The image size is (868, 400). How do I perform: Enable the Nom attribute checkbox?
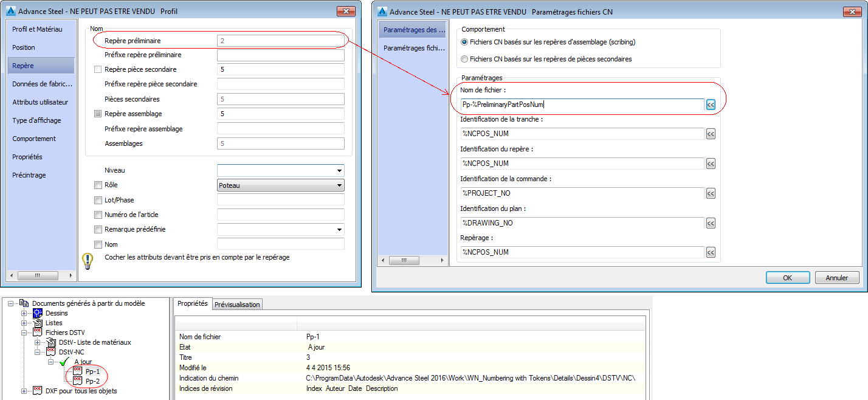98,244
